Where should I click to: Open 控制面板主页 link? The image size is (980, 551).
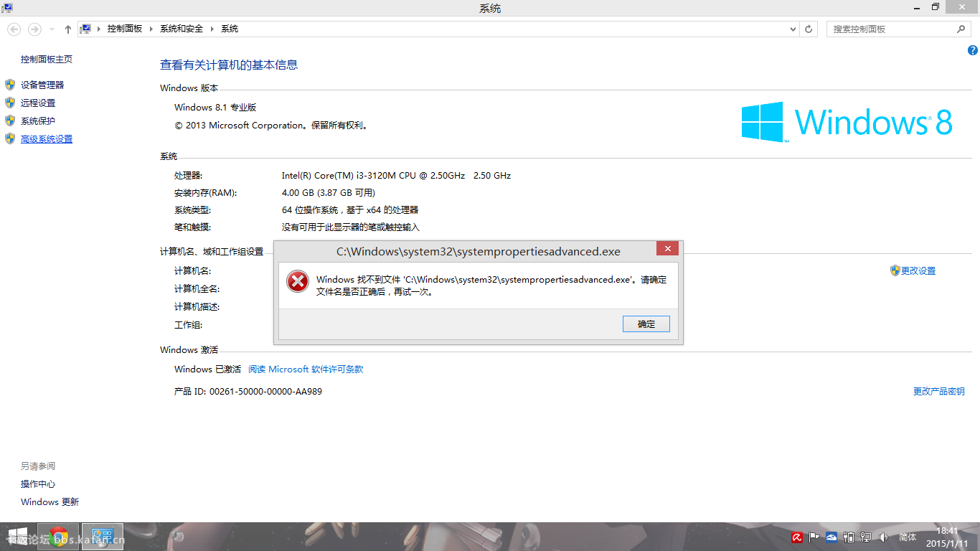click(47, 60)
